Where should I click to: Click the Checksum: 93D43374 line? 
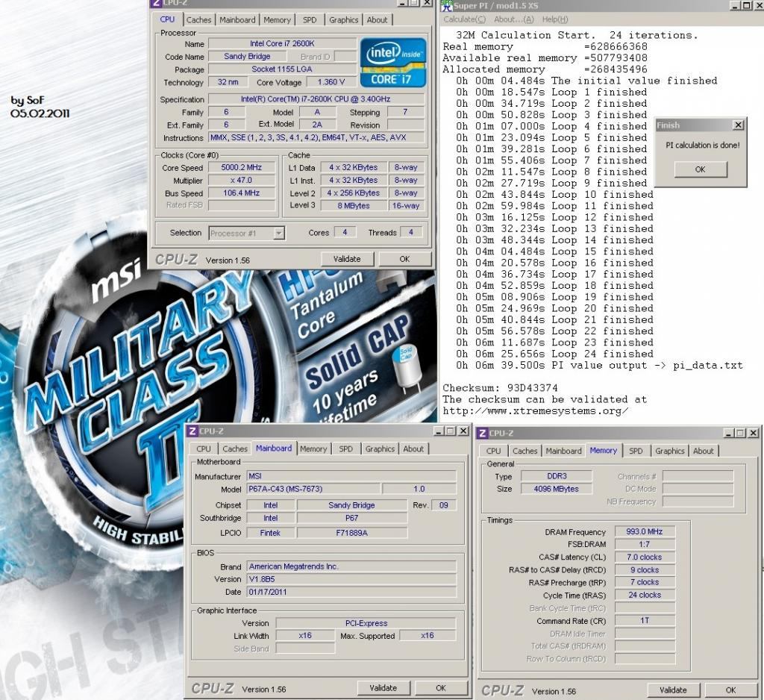(x=500, y=388)
